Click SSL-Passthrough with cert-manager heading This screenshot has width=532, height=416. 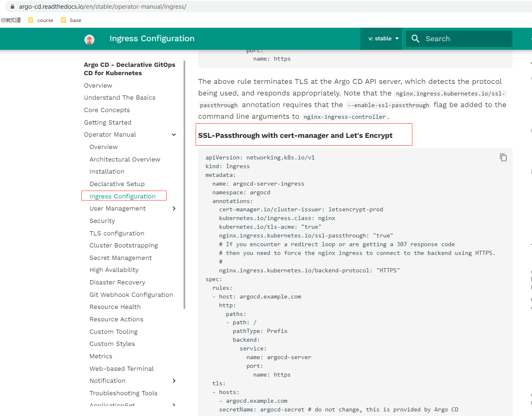(x=295, y=135)
